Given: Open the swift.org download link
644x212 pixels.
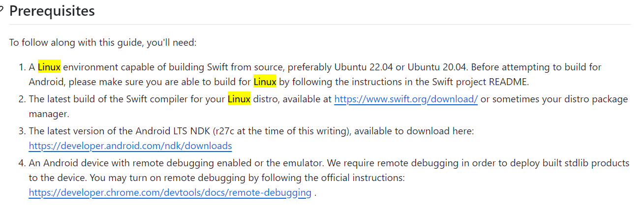Looking at the screenshot, I should [x=406, y=99].
